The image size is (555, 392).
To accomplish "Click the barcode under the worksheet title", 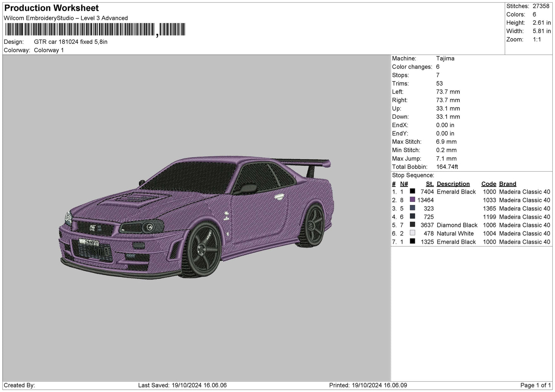I will pyautogui.click(x=95, y=30).
